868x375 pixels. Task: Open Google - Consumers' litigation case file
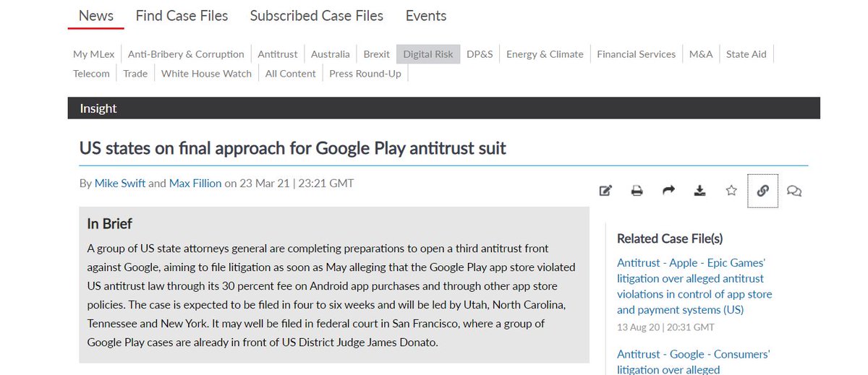(694, 362)
